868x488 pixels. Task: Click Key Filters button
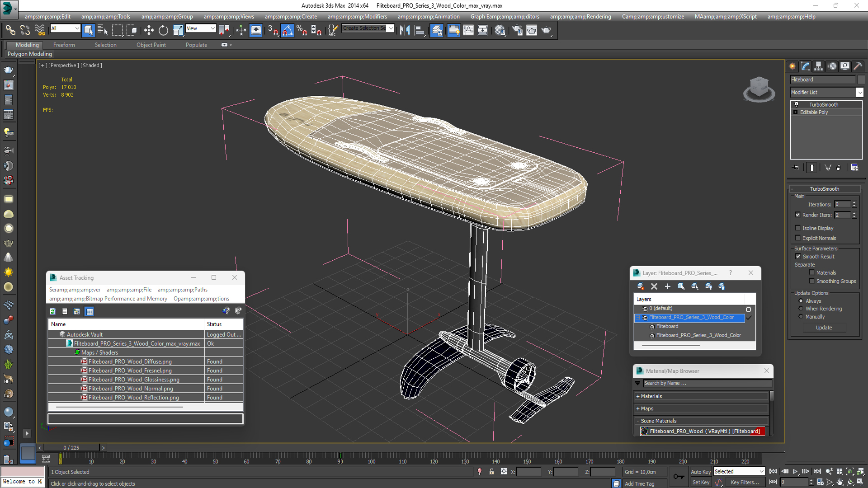pos(745,483)
